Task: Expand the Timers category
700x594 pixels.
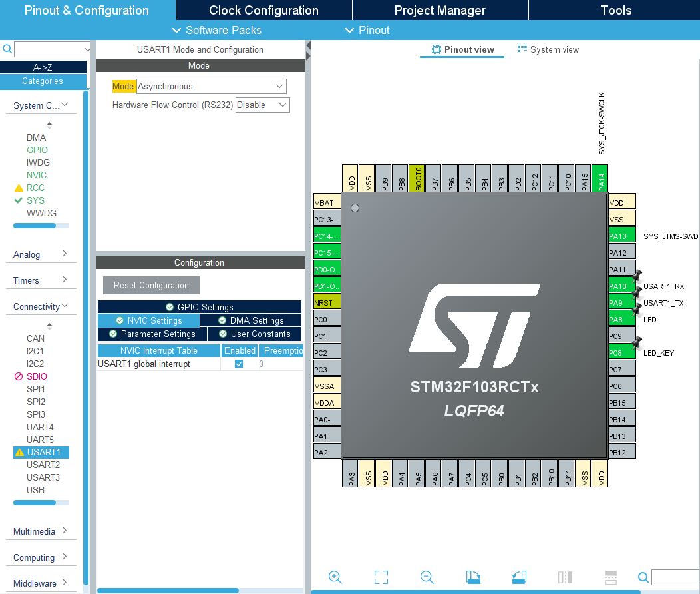Action: 41,280
